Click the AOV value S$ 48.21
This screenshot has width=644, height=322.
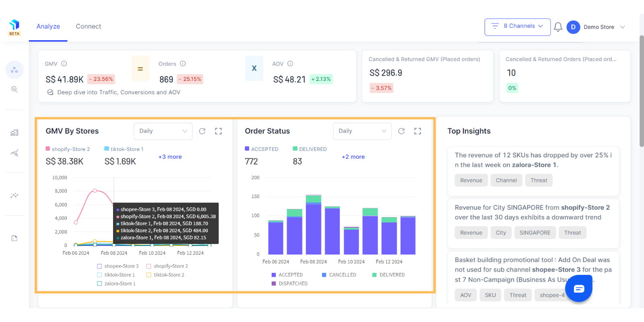(x=289, y=80)
